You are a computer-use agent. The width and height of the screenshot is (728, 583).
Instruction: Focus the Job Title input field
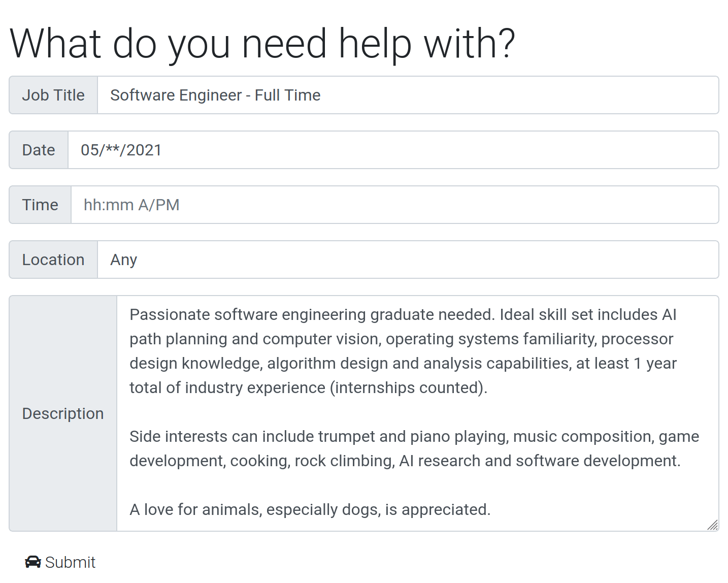pyautogui.click(x=408, y=95)
